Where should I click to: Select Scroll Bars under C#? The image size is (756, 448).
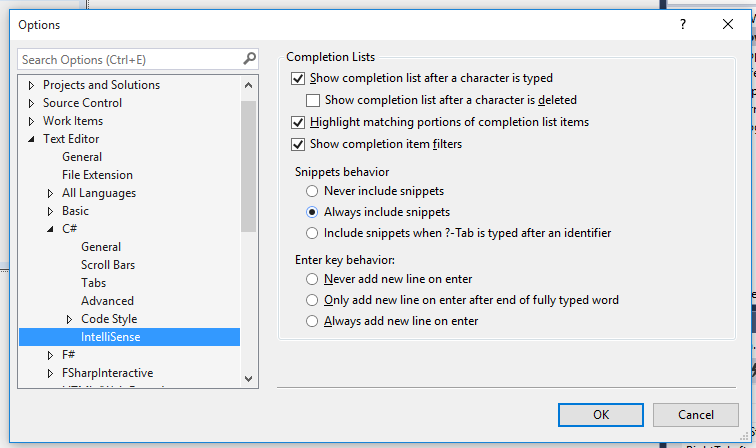tap(108, 265)
